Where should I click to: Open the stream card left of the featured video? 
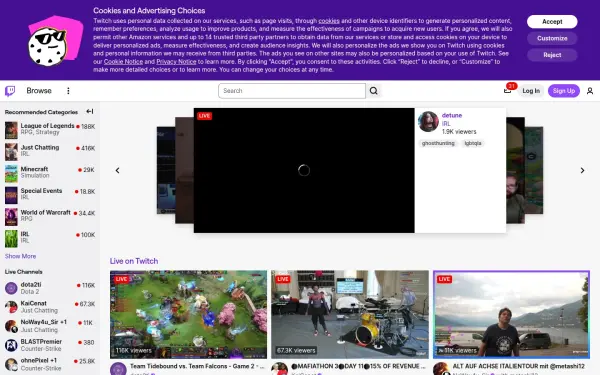click(x=184, y=170)
